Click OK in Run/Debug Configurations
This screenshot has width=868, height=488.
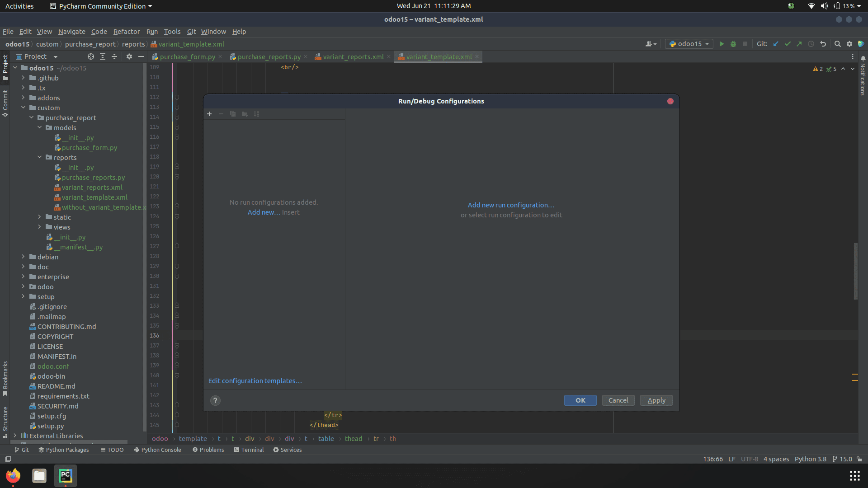[x=580, y=400]
